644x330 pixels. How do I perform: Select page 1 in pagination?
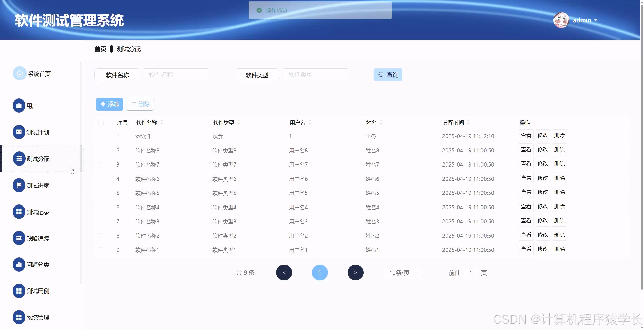320,273
